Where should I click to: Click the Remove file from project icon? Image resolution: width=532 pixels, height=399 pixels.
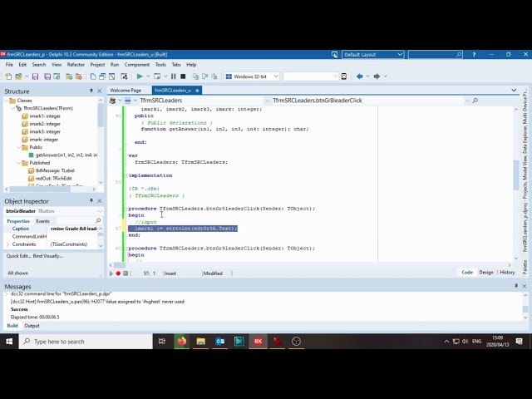[x=78, y=76]
